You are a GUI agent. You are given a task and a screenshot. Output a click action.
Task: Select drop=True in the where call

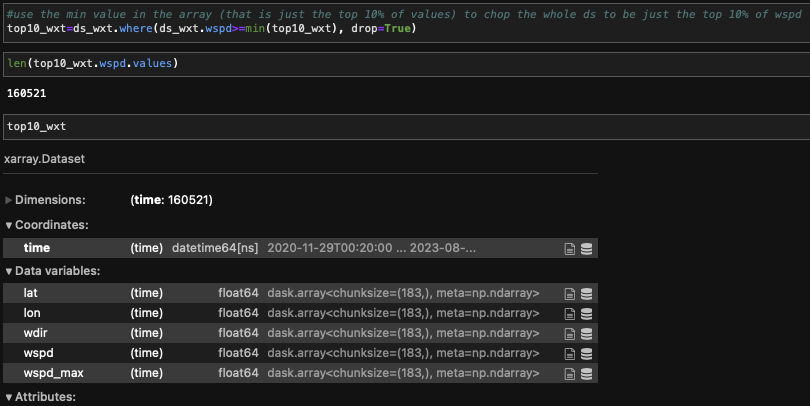tap(383, 28)
